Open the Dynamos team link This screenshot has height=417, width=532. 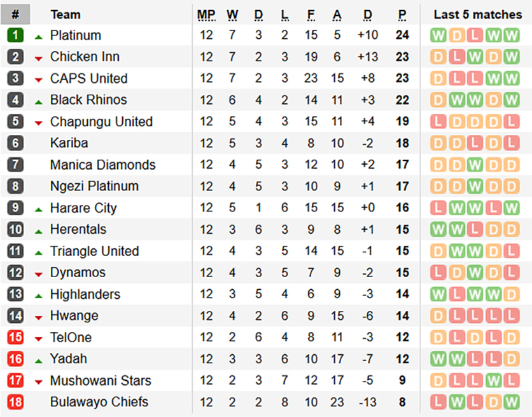click(x=78, y=273)
